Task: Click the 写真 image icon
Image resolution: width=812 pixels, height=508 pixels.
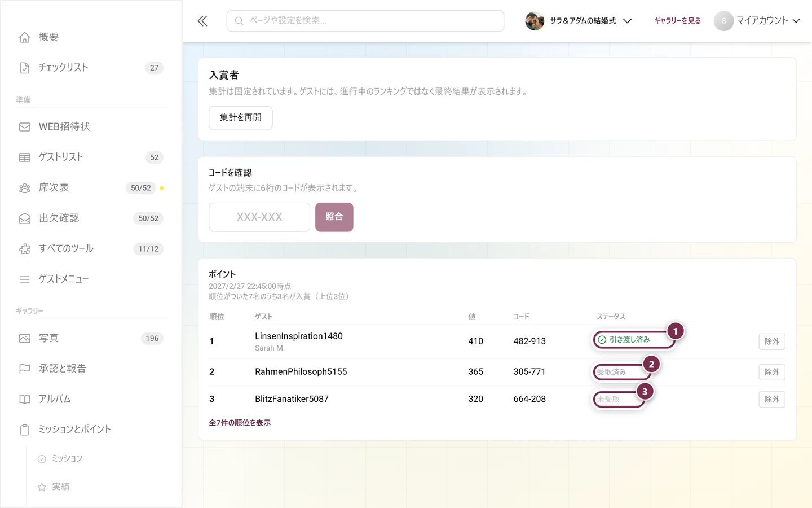Action: pos(25,339)
